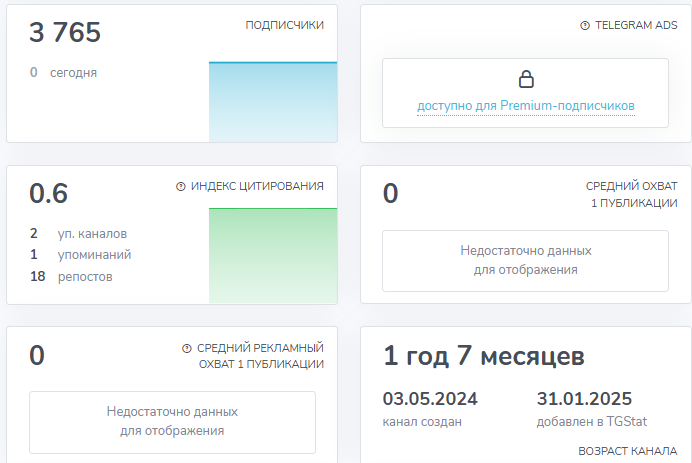Screen dimensions: 692x463
Task: Click the help icon next to Индекс цитирования
Action: [181, 186]
